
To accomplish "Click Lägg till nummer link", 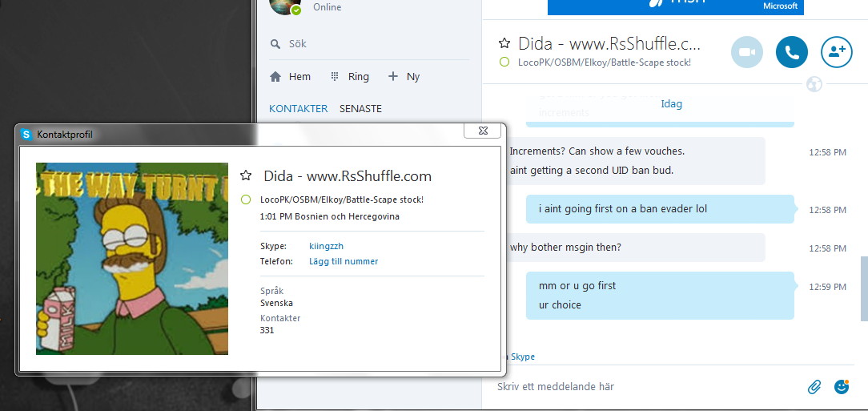I will tap(344, 261).
